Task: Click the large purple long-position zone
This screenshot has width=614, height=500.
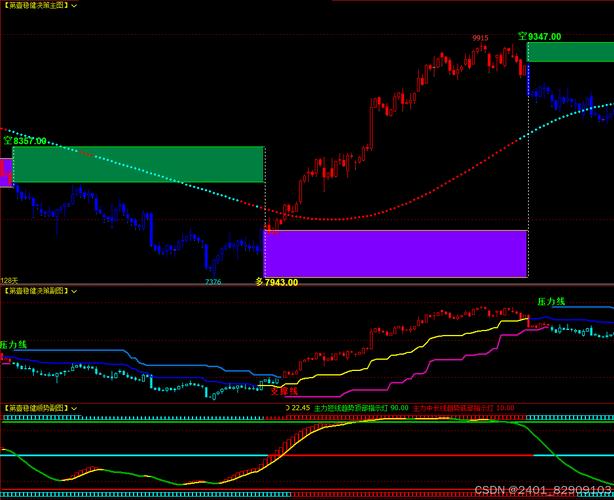Action: click(395, 253)
